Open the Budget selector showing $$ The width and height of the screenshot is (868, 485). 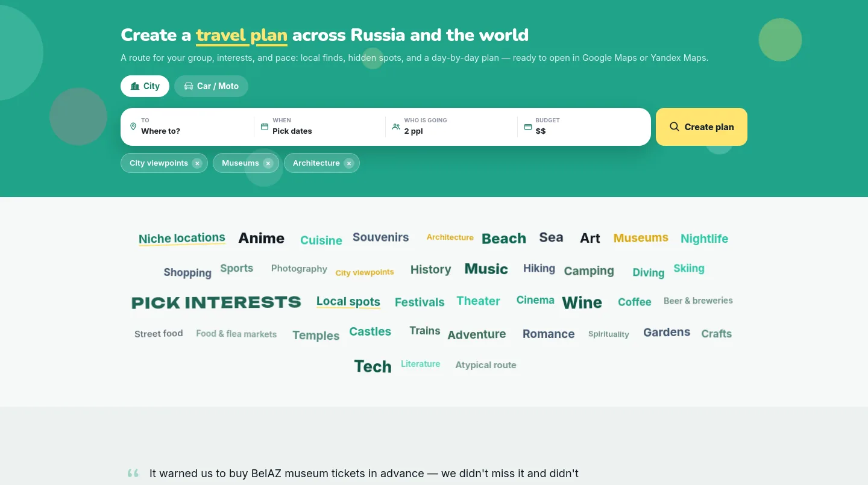coord(582,127)
